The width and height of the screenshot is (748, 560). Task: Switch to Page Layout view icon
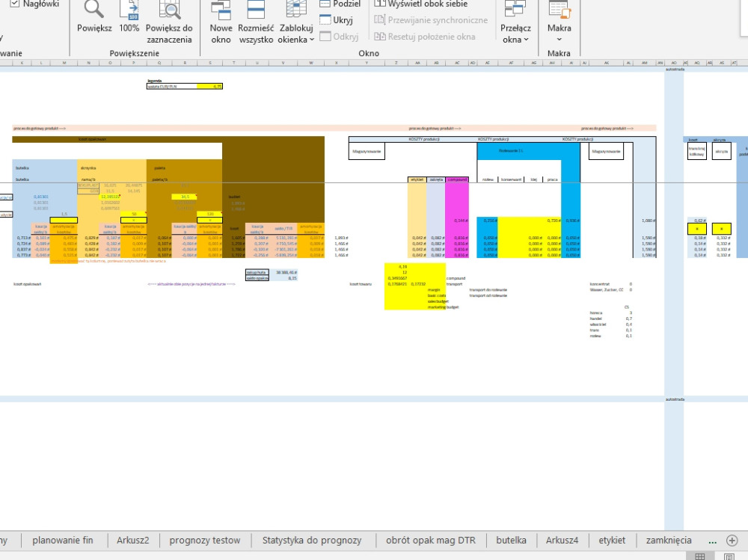729,556
